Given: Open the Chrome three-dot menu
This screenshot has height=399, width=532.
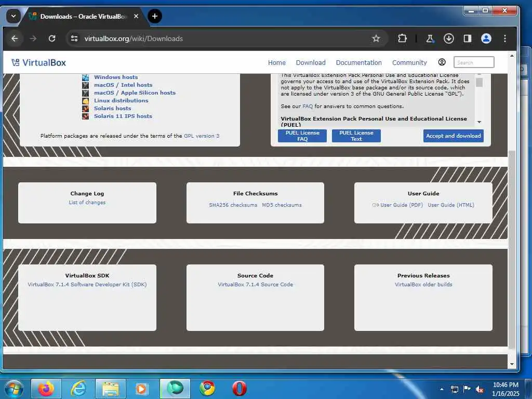Looking at the screenshot, I should pyautogui.click(x=505, y=38).
